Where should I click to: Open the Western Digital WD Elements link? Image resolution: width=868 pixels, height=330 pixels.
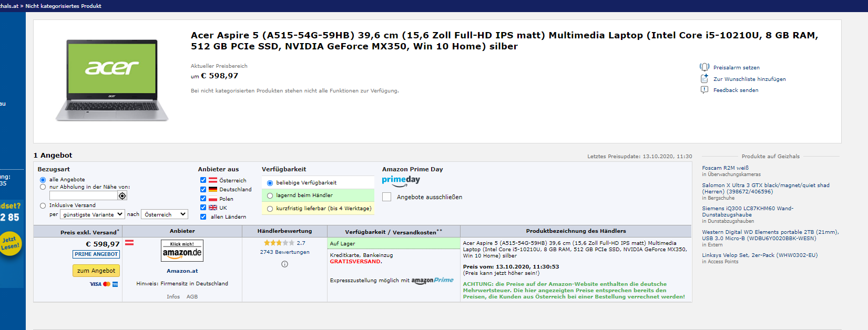(x=770, y=235)
